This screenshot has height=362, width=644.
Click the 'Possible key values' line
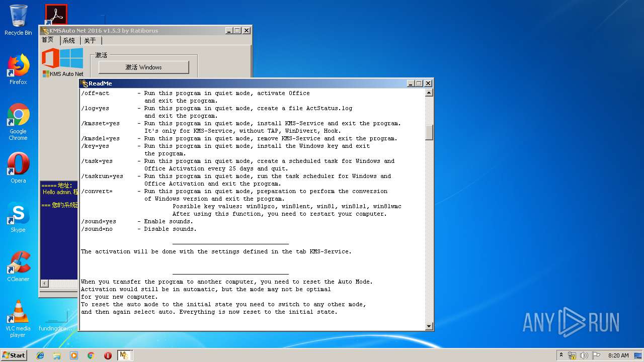click(287, 207)
